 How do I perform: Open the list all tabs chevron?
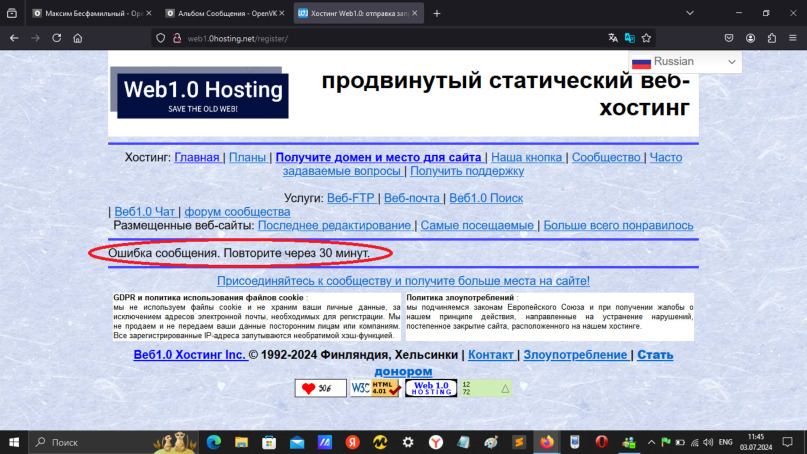(690, 13)
